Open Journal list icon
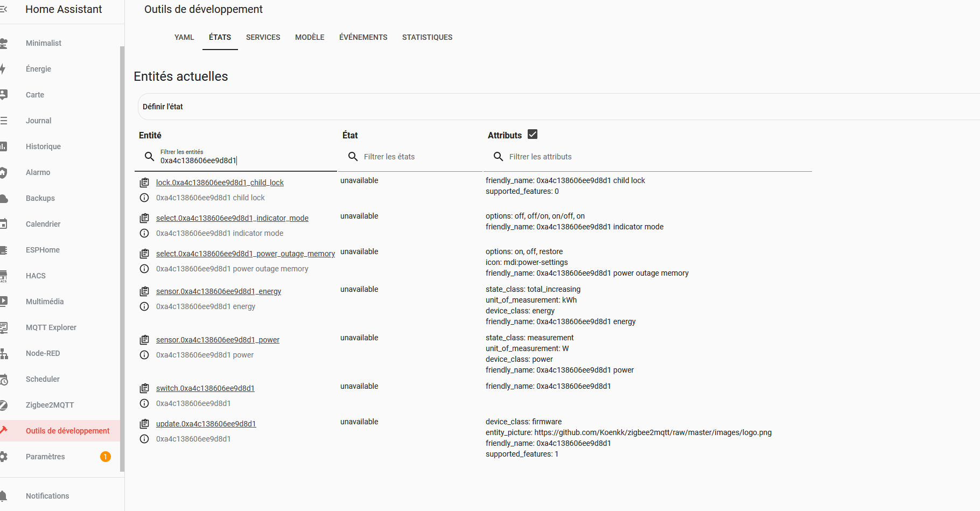The width and height of the screenshot is (980, 511). point(3,121)
